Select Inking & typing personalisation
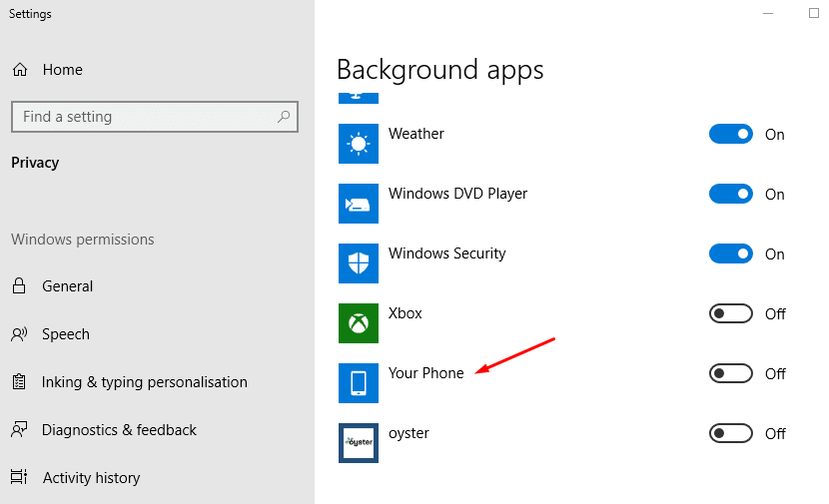The image size is (829, 504). click(x=144, y=382)
